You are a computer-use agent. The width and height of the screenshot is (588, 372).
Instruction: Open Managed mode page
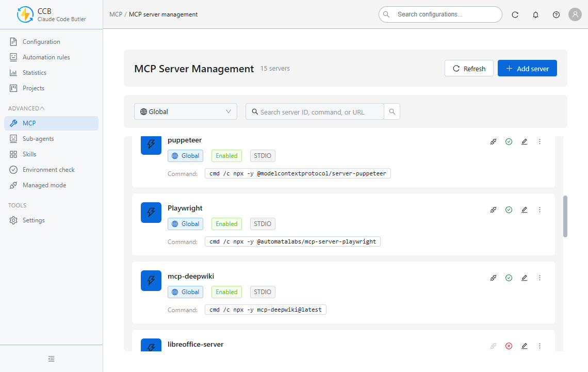pyautogui.click(x=52, y=185)
